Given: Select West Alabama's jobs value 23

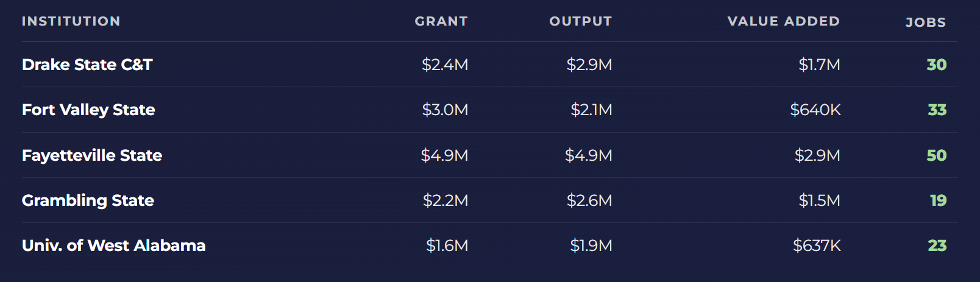Looking at the screenshot, I should point(937,245).
